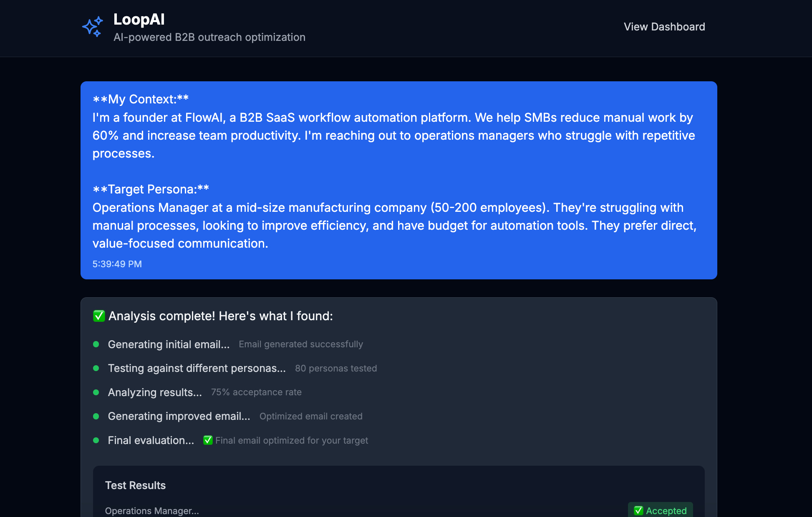Click the 80 personas tested status text

point(336,368)
